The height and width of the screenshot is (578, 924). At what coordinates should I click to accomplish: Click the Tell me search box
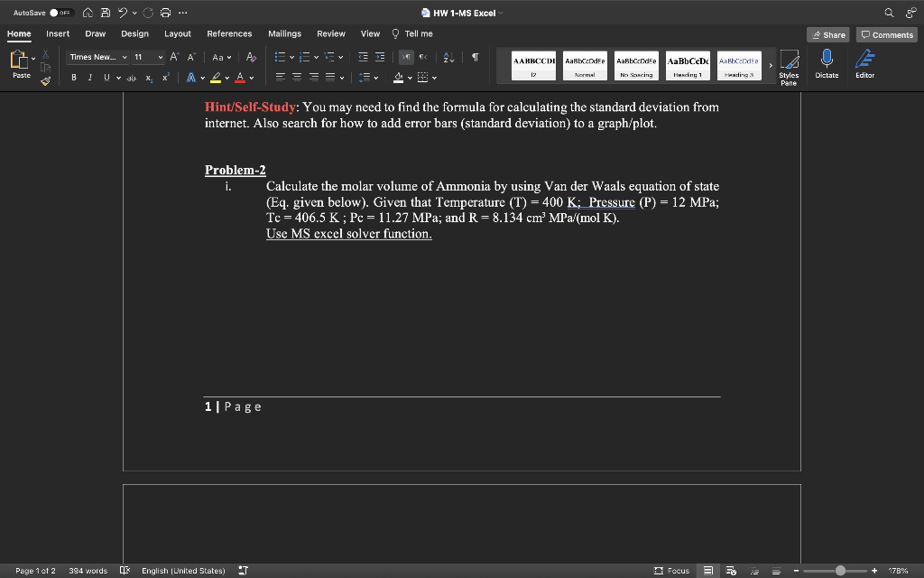pyautogui.click(x=412, y=33)
